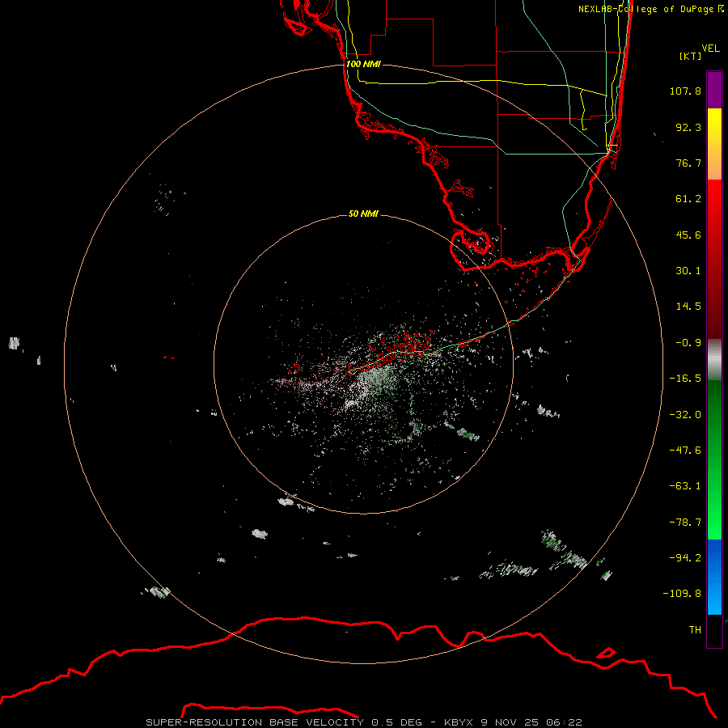
Task: Click the TH legend label
Action: [695, 630]
